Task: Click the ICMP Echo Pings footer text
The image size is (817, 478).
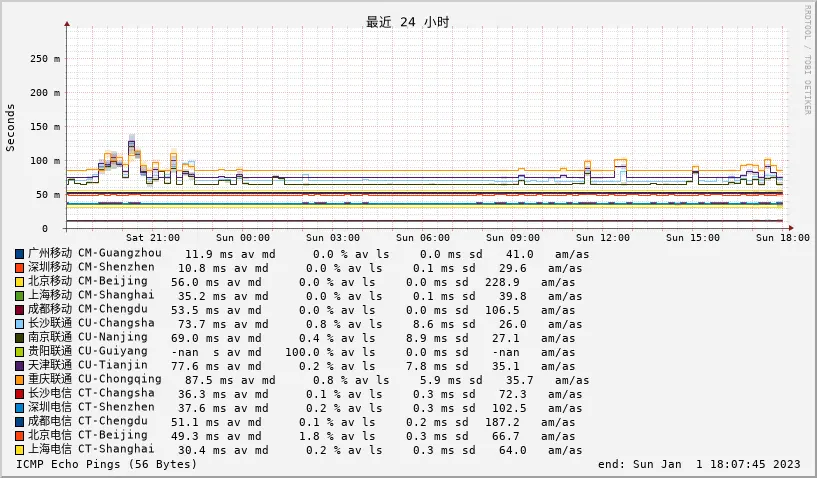Action: coord(107,464)
